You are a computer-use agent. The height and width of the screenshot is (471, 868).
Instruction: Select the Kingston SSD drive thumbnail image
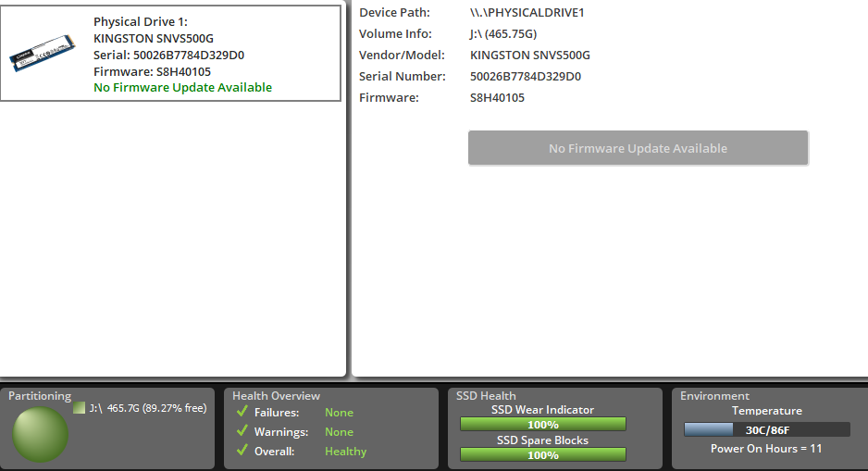pos(42,53)
